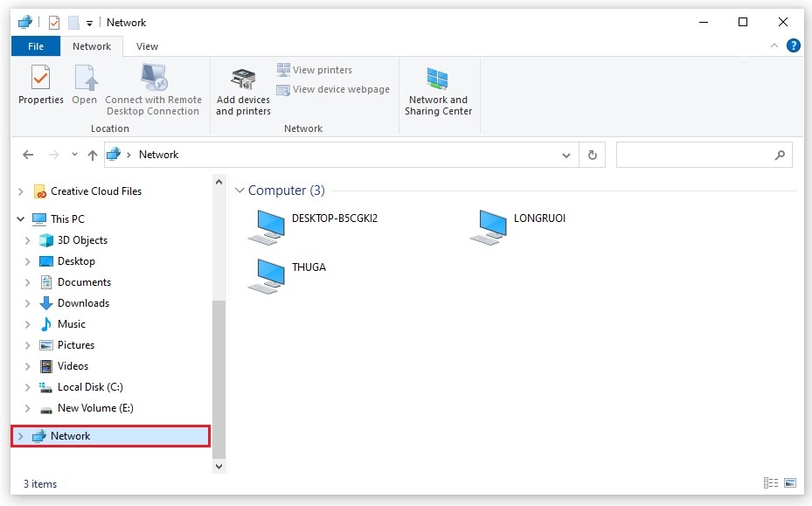Select the THUGA computer icon

click(267, 276)
